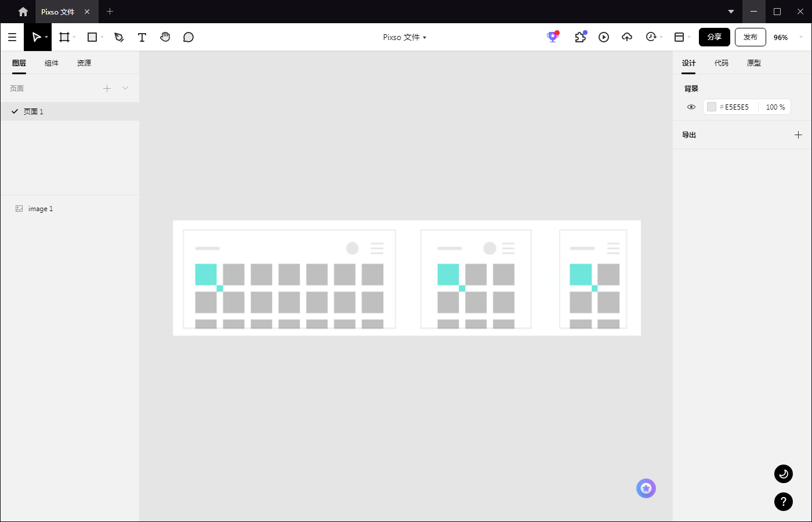Click the cloud upload icon

pyautogui.click(x=627, y=37)
